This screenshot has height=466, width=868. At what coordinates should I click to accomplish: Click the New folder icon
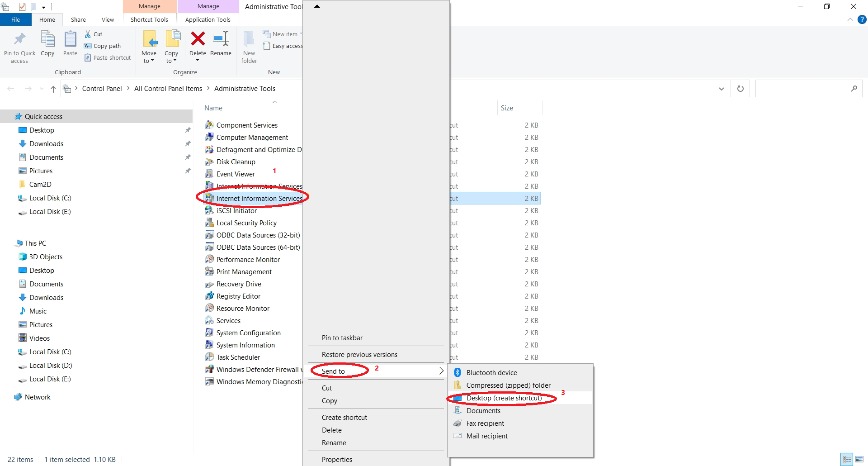click(x=249, y=39)
